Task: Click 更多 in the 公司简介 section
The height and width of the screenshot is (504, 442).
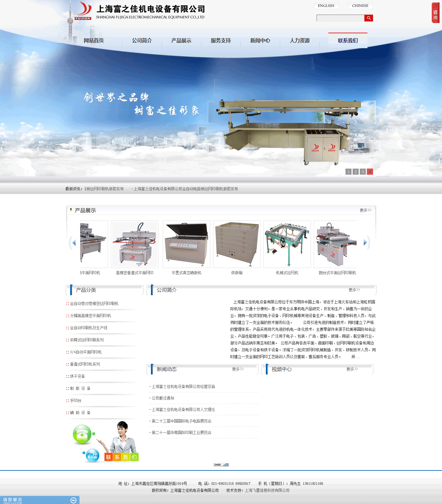Action: [354, 290]
